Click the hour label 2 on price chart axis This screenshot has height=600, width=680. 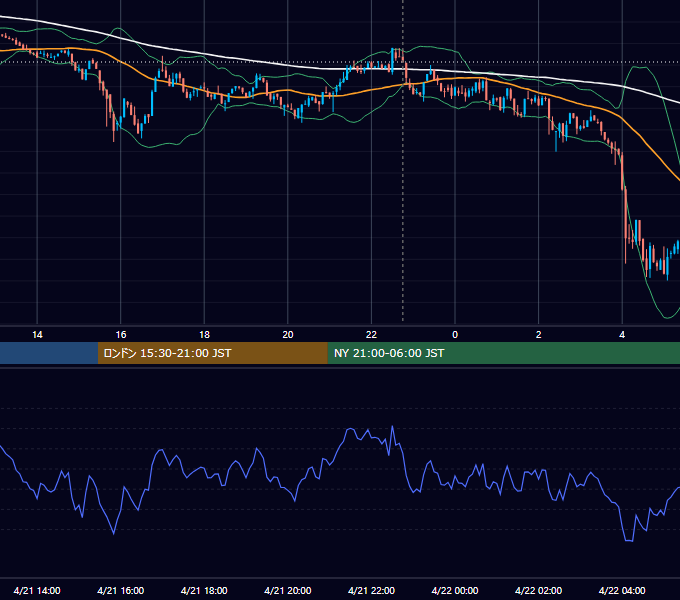point(539,335)
